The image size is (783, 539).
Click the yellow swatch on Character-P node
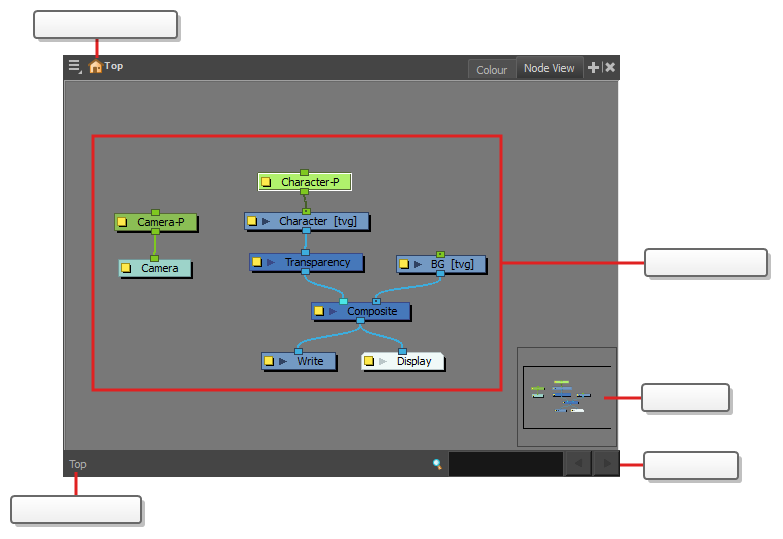pyautogui.click(x=266, y=183)
